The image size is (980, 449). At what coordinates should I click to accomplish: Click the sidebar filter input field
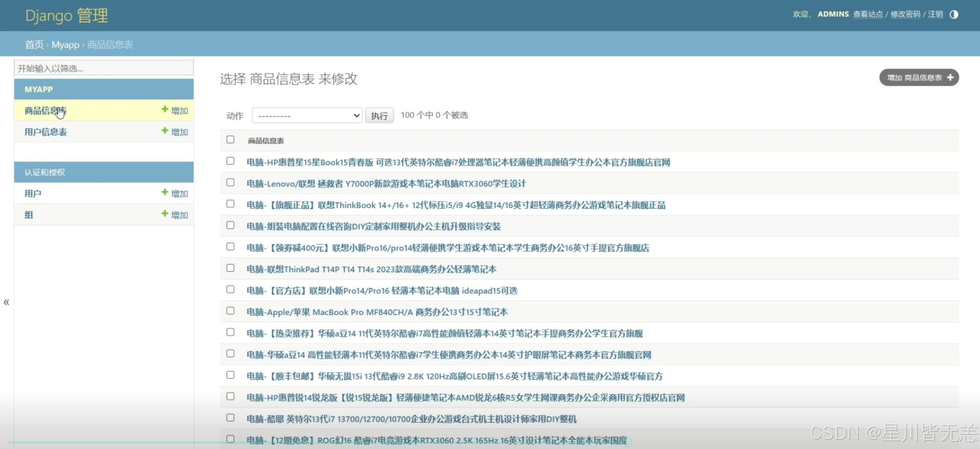coord(104,68)
